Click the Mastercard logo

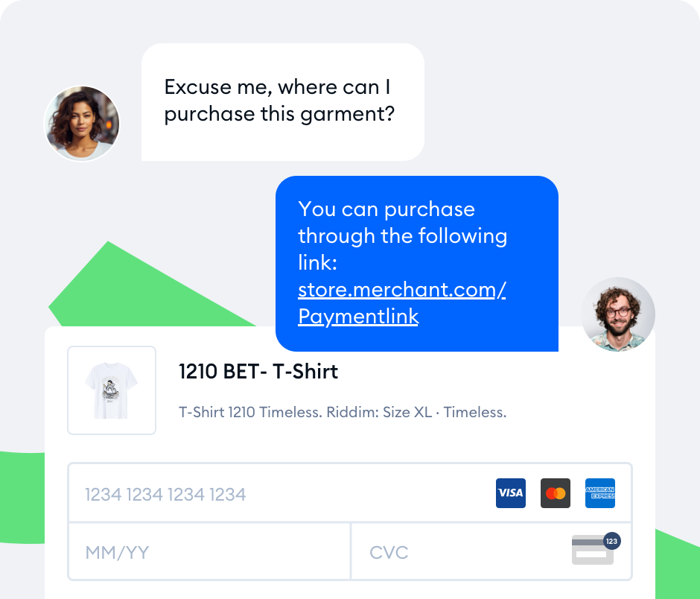[x=556, y=493]
